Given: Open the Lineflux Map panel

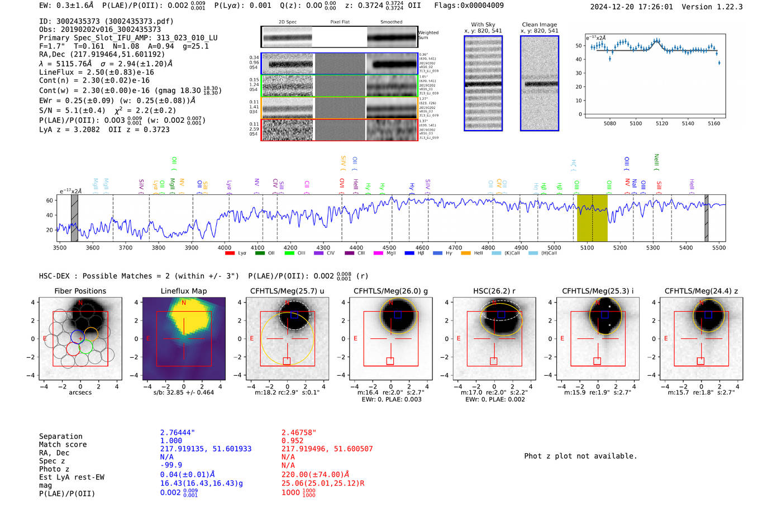Looking at the screenshot, I should (184, 338).
